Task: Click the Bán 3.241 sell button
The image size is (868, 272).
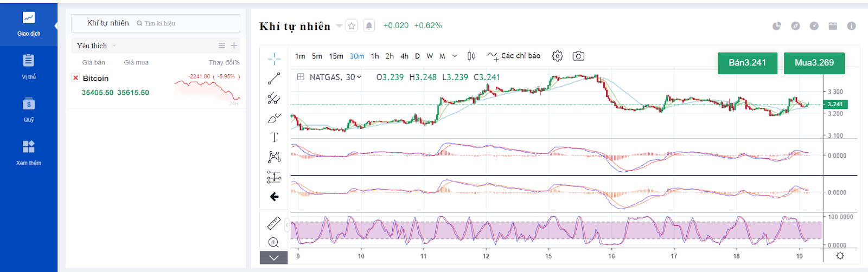Action: point(747,63)
